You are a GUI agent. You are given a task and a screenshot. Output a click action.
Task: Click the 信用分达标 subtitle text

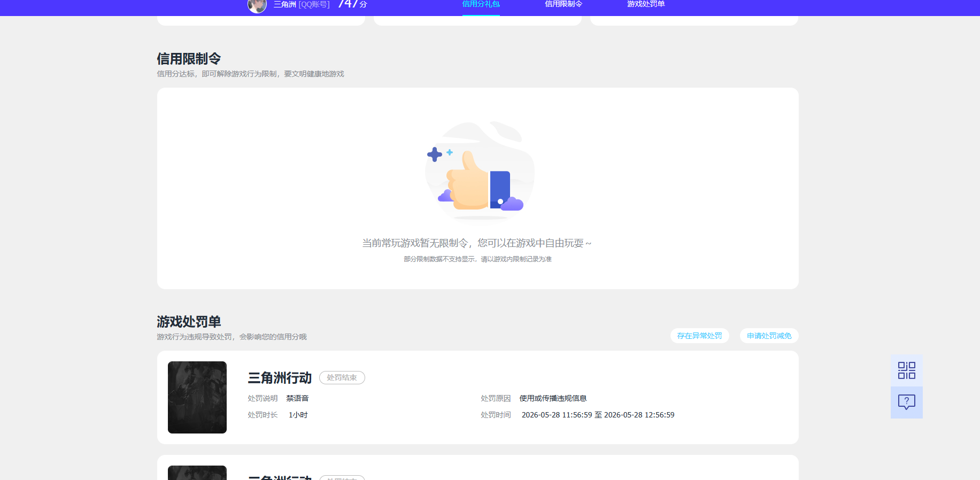pyautogui.click(x=250, y=74)
